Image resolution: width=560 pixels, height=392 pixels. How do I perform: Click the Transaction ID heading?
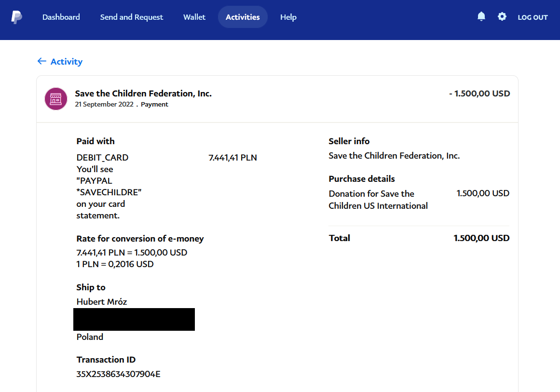tap(106, 360)
